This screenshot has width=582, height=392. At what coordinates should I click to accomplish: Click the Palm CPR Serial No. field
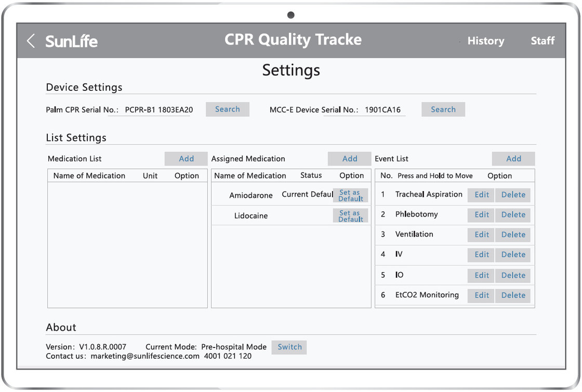[x=158, y=110]
